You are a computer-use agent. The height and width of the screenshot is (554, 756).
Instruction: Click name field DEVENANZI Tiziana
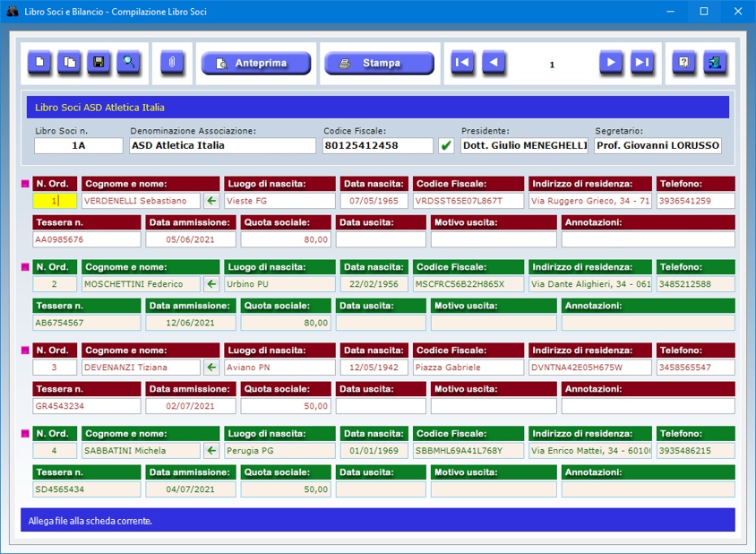coord(141,368)
